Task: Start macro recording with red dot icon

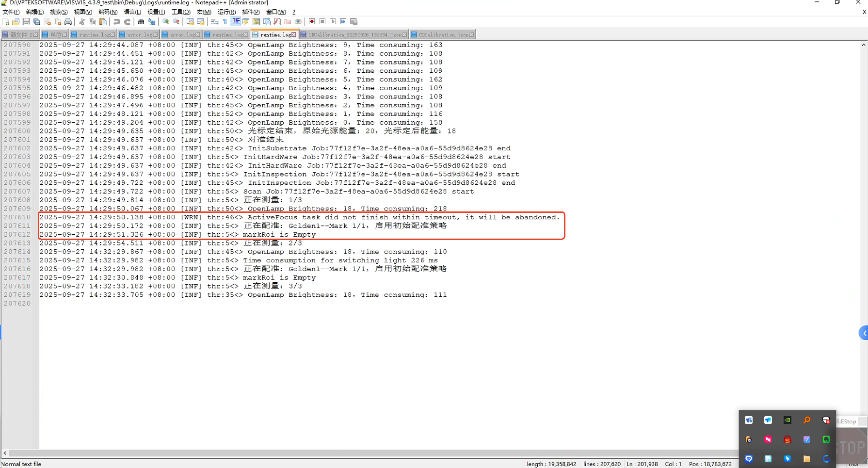Action: click(x=312, y=22)
